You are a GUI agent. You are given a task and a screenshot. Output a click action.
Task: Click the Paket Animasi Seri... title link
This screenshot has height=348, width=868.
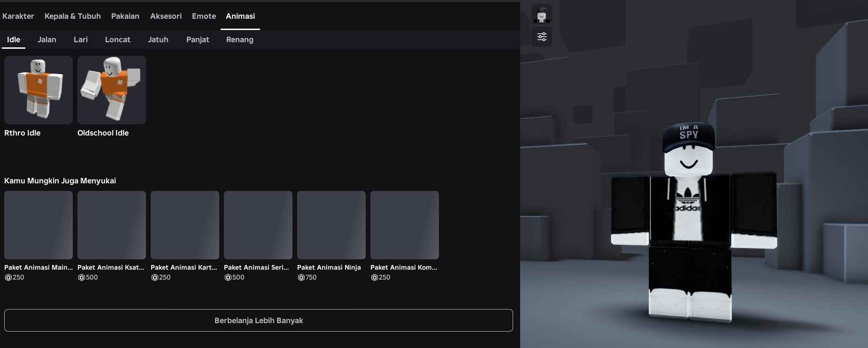pyautogui.click(x=256, y=267)
